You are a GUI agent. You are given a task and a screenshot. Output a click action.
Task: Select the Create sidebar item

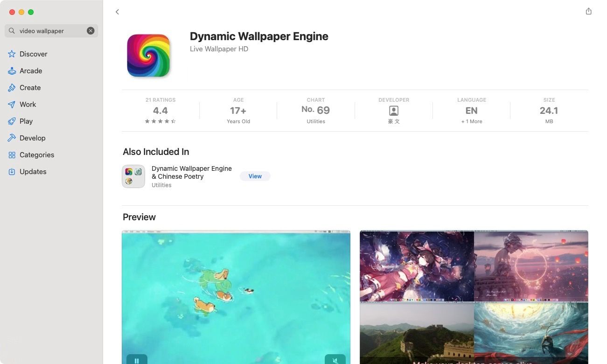[30, 87]
